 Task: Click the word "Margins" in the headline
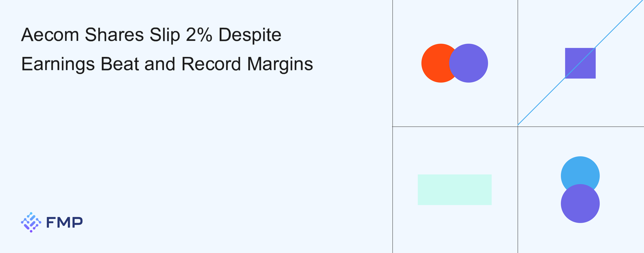[x=280, y=64]
